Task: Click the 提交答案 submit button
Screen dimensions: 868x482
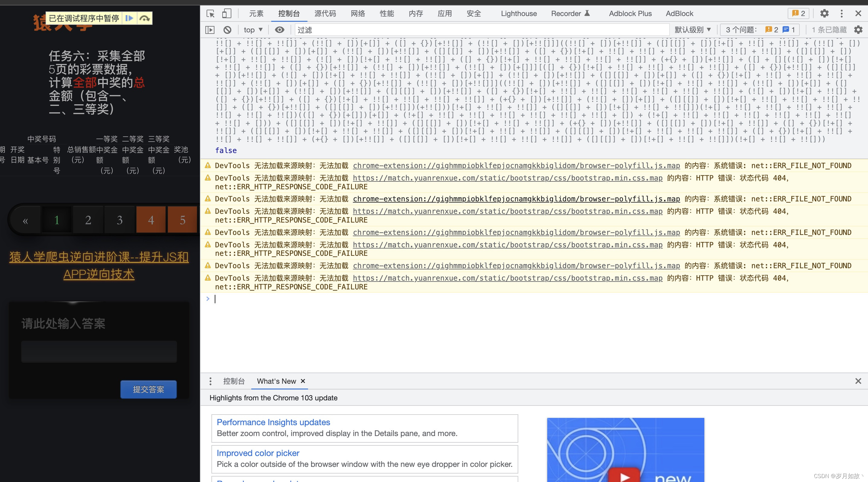Action: point(148,389)
